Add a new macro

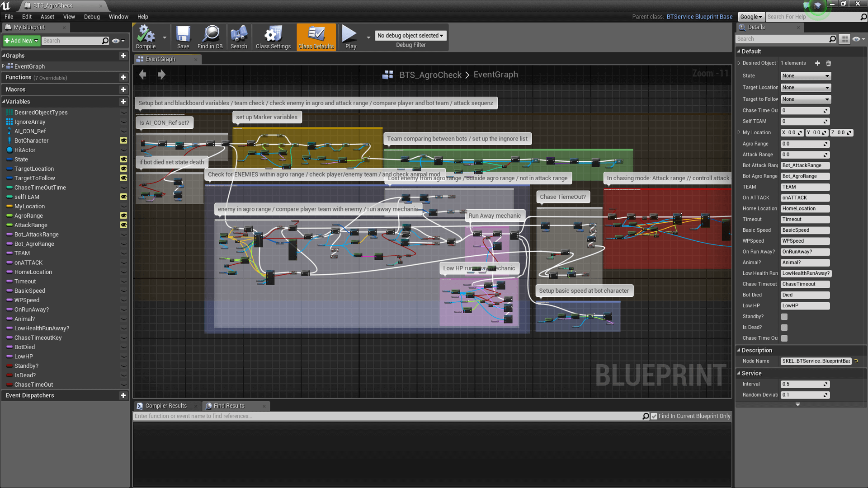[123, 89]
